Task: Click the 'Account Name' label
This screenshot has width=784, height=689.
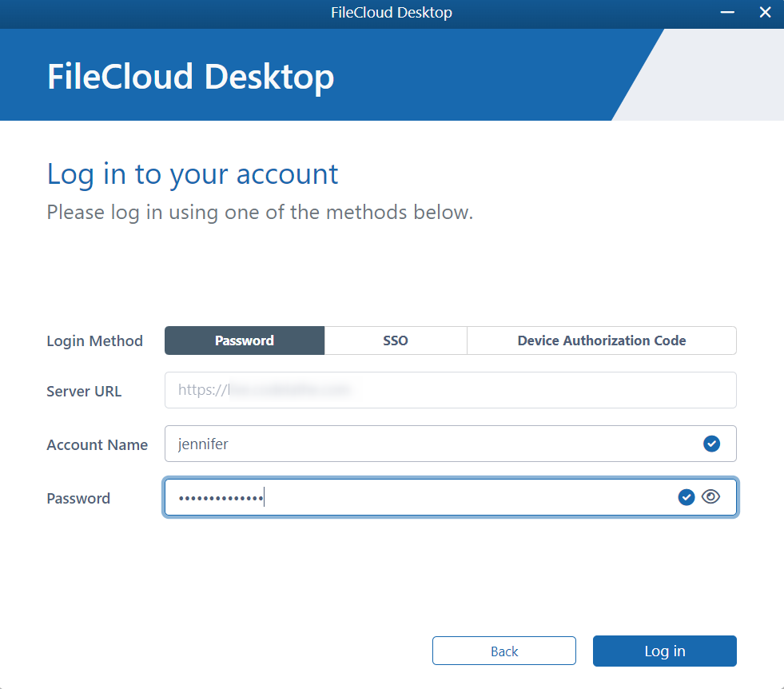Action: click(x=97, y=444)
